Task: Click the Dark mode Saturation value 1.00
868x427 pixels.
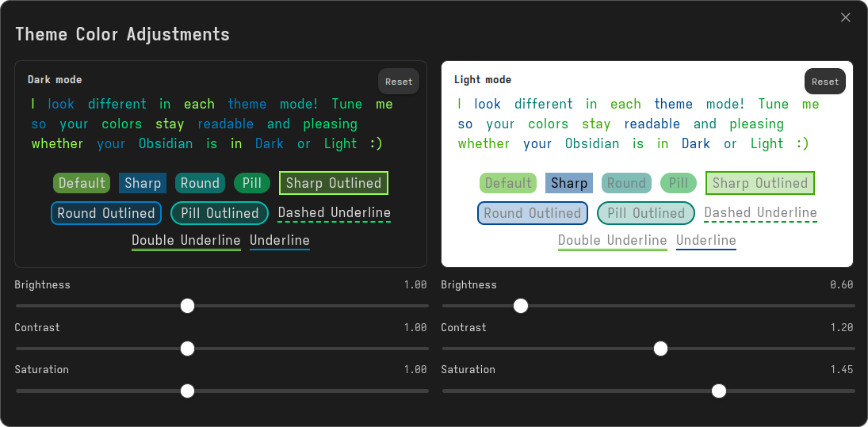Action: [x=415, y=369]
